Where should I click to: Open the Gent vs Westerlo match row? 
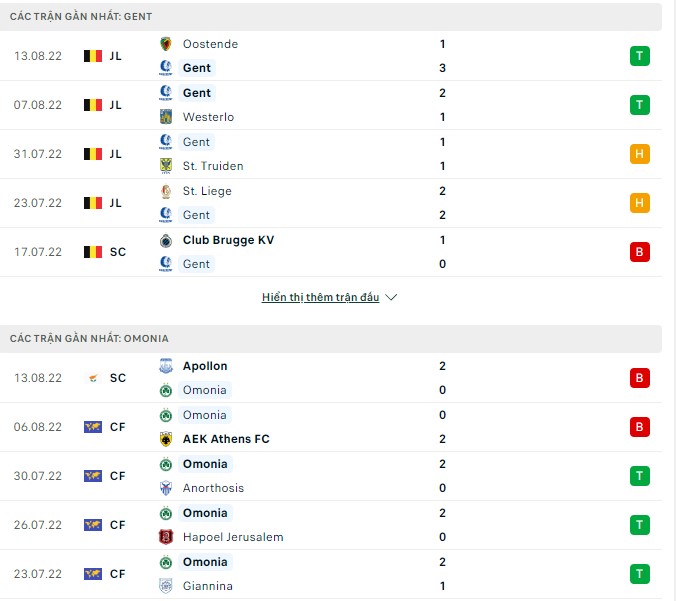pyautogui.click(x=330, y=105)
